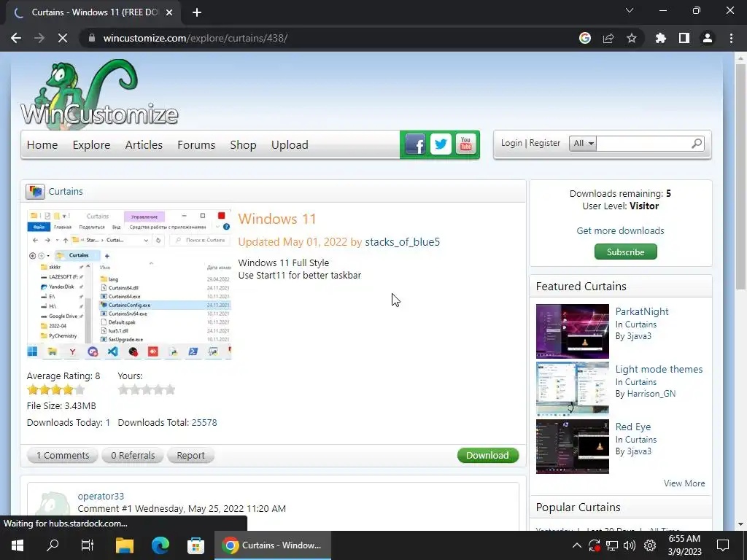747x560 pixels.
Task: Open Red Eye featured curtain link
Action: (632, 427)
